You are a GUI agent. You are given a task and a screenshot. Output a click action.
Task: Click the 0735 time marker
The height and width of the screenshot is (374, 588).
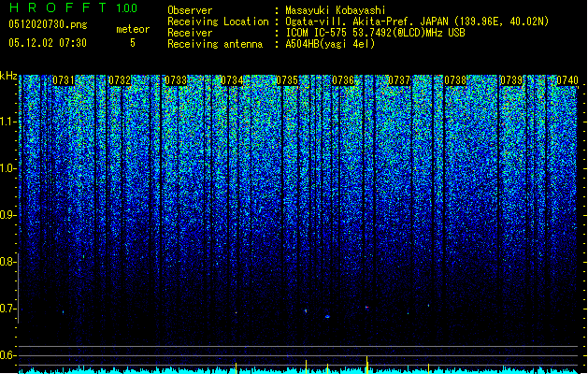(287, 80)
